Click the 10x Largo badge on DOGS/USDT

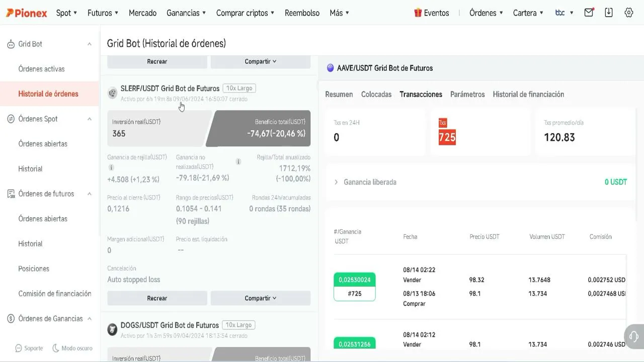tap(238, 325)
